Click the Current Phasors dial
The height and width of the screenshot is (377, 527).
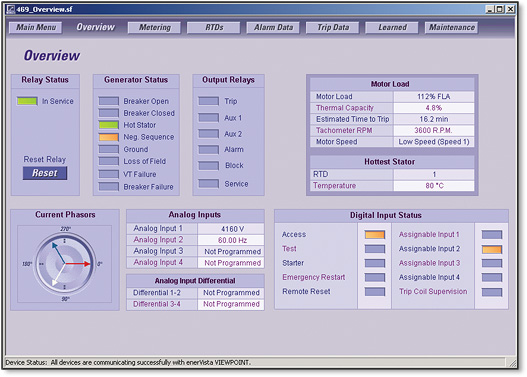[65, 263]
